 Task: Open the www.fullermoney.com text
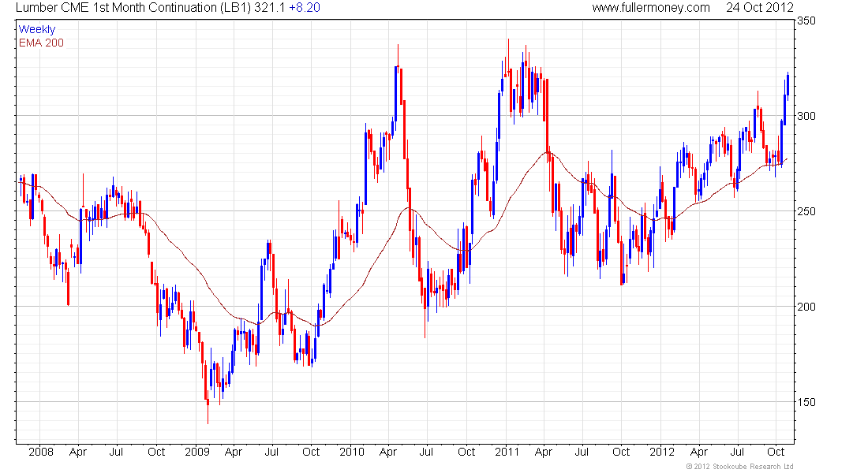tap(651, 8)
